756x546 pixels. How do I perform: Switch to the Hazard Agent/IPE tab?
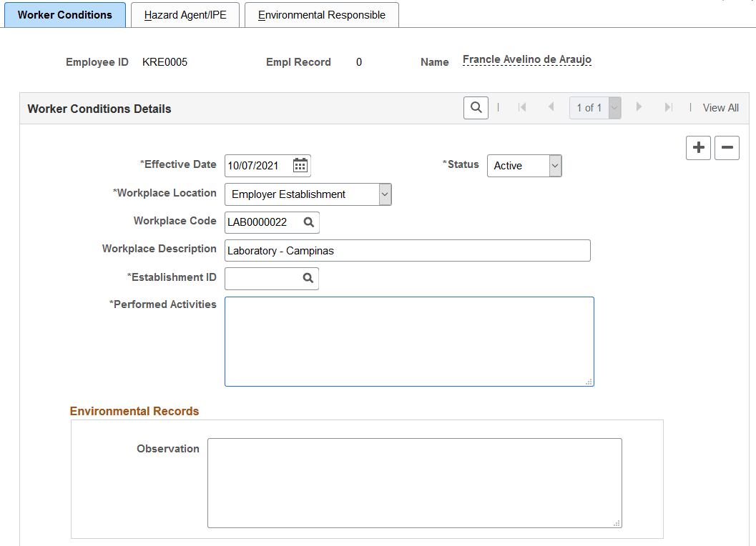point(185,14)
